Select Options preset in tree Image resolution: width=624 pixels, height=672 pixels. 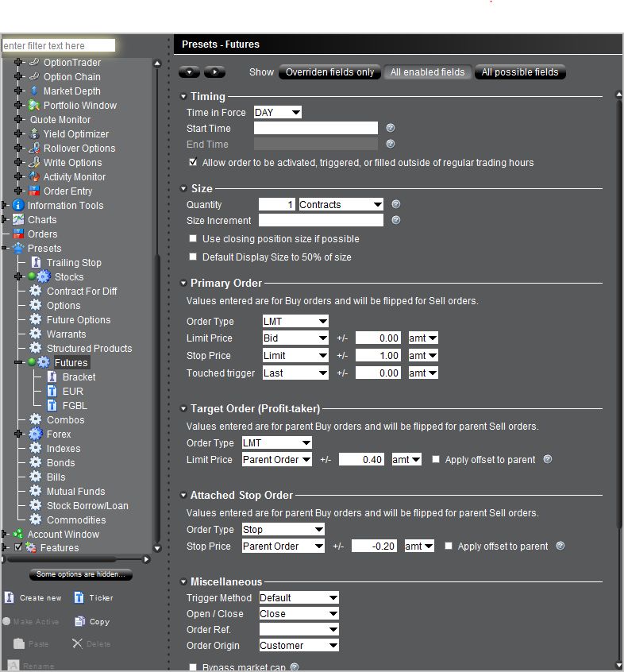[x=64, y=305]
